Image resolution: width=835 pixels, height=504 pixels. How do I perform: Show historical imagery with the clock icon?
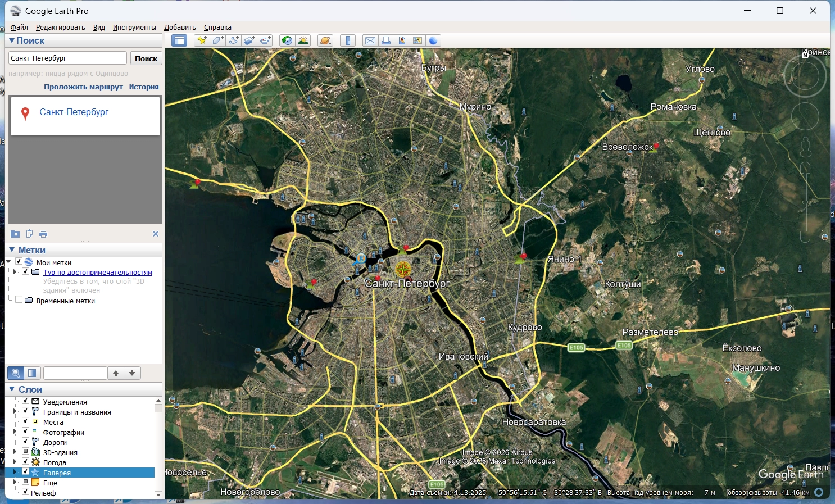click(x=287, y=40)
